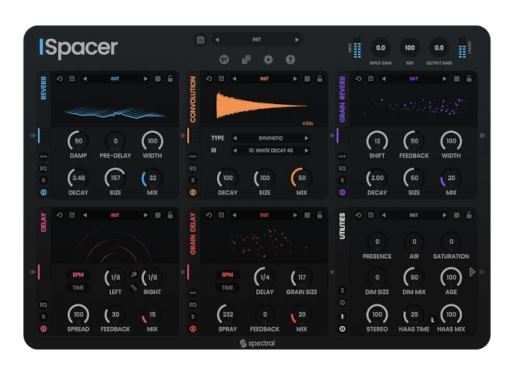Open the Reverb module EQ
Image resolution: width=514 pixels, height=375 pixels.
(x=44, y=168)
